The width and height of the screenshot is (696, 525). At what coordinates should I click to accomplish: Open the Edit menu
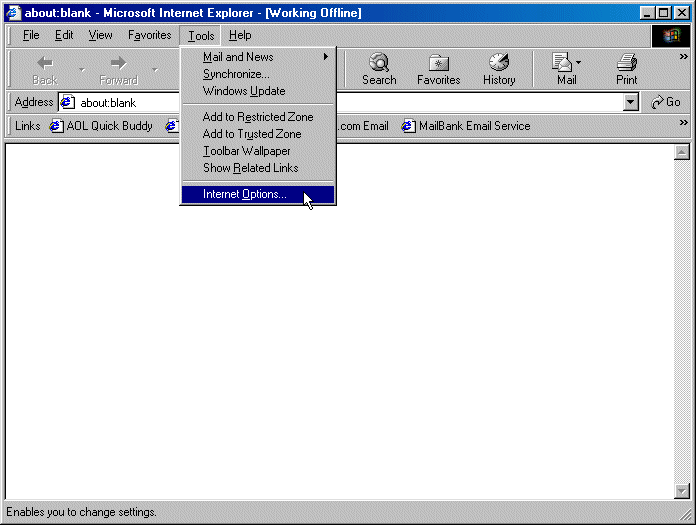click(64, 35)
